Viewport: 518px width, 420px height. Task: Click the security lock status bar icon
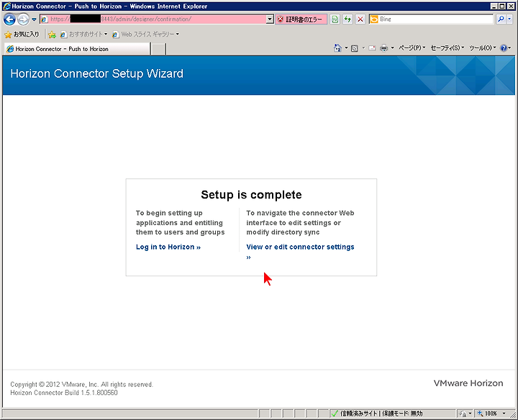(463, 414)
